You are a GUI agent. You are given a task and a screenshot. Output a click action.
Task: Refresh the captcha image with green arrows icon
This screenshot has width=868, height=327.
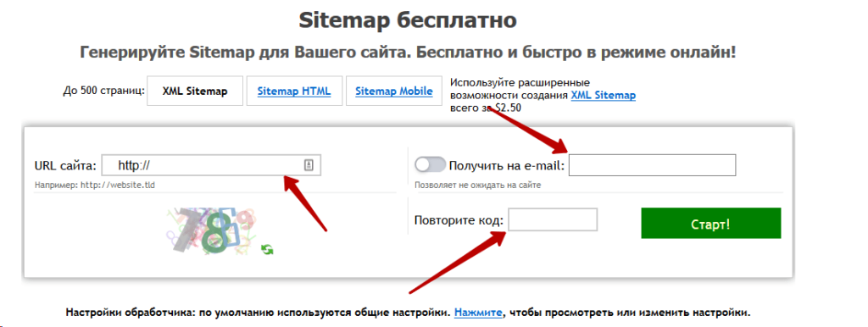pos(267,250)
